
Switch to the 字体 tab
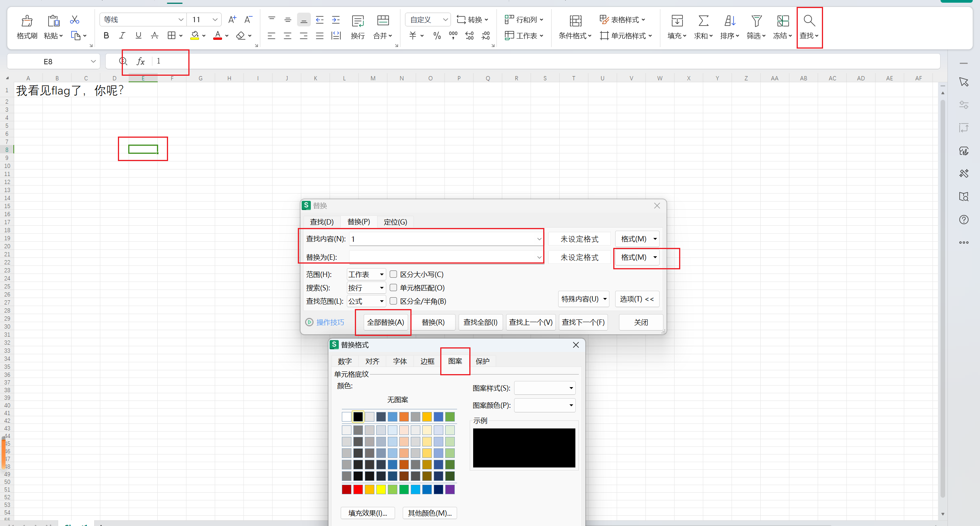(400, 361)
